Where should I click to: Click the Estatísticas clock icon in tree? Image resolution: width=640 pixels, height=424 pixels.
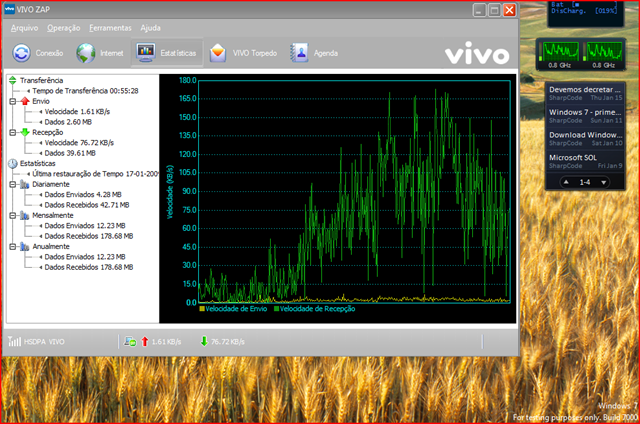tap(13, 163)
